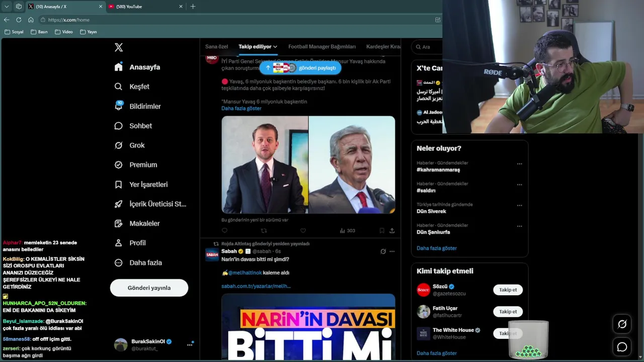Open floating messages chat button

click(622, 347)
